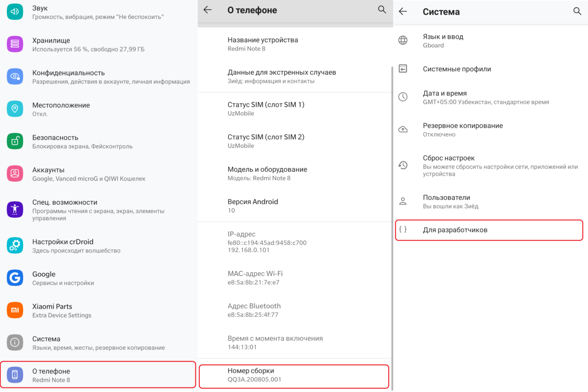The height and width of the screenshot is (392, 588).
Task: Tap the О телефоне phone icon
Action: 15,375
